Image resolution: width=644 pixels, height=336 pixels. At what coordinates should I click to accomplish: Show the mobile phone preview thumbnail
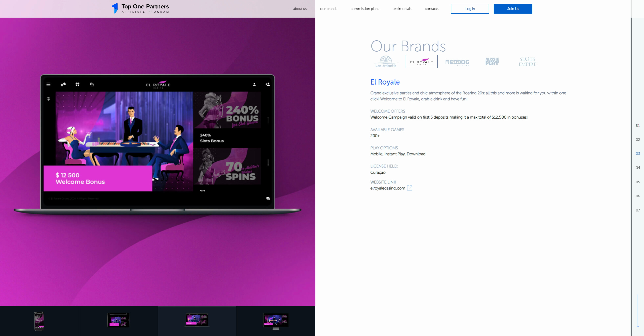[x=39, y=321]
